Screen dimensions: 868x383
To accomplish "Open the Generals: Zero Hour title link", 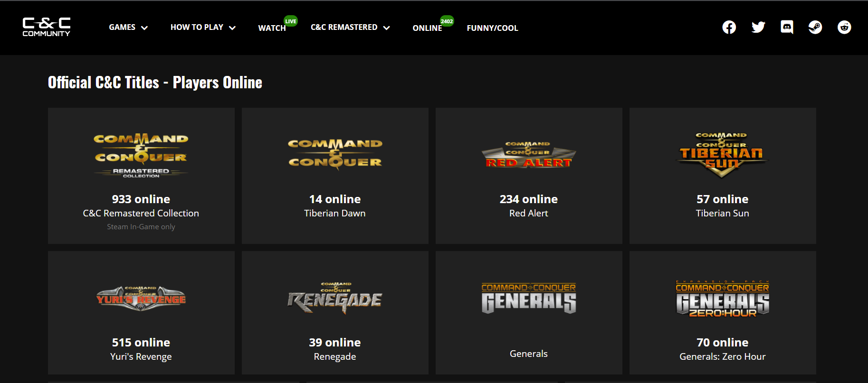I will pos(723,356).
